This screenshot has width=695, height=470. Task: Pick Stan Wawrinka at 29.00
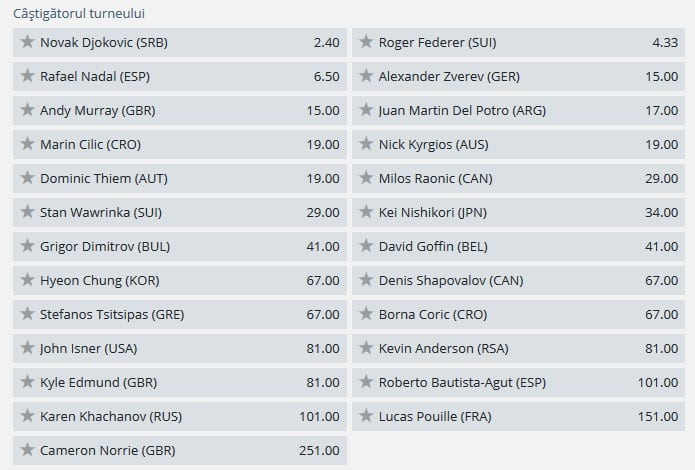pos(181,212)
